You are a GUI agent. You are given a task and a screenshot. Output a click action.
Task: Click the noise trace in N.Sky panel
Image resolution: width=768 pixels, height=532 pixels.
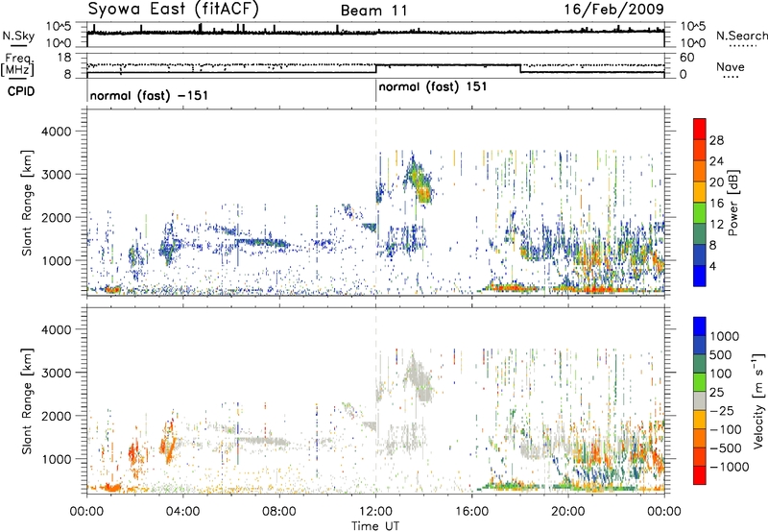[375, 33]
